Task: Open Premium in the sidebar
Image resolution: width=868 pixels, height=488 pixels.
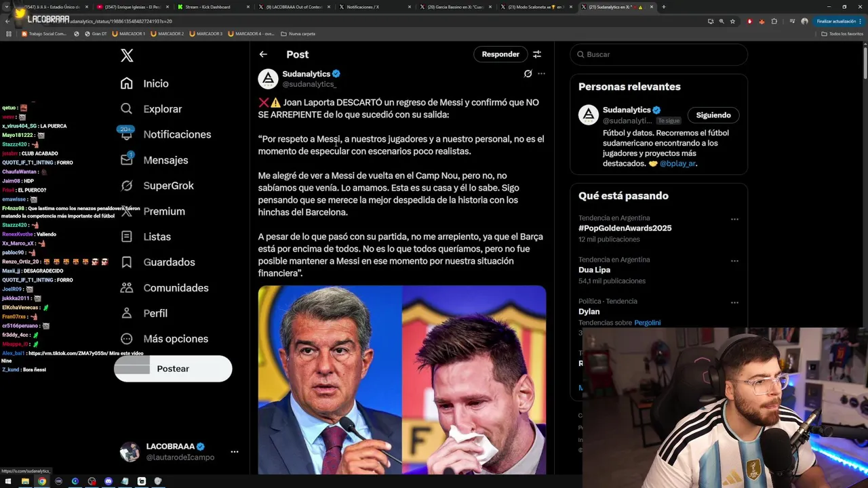Action: click(x=153, y=211)
